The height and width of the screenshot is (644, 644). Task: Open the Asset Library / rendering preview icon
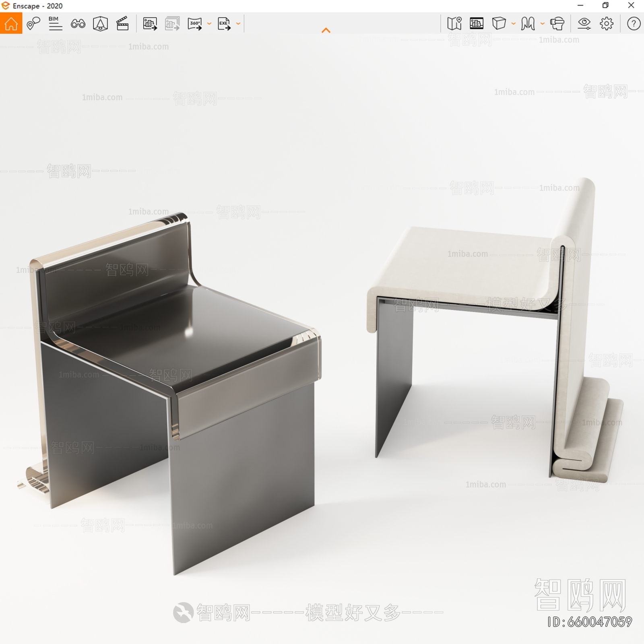[x=477, y=23]
